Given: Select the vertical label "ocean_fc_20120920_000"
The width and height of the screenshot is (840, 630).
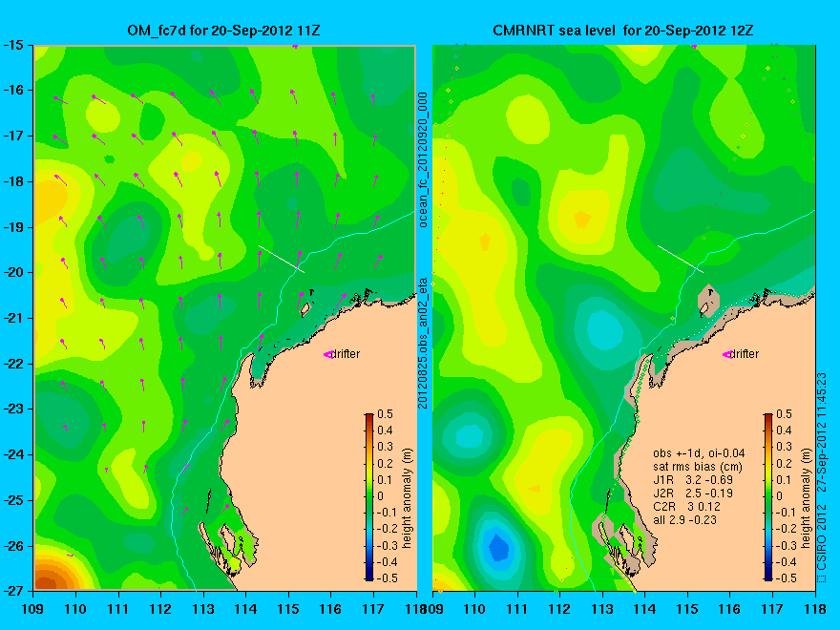Looking at the screenshot, I should (x=423, y=159).
